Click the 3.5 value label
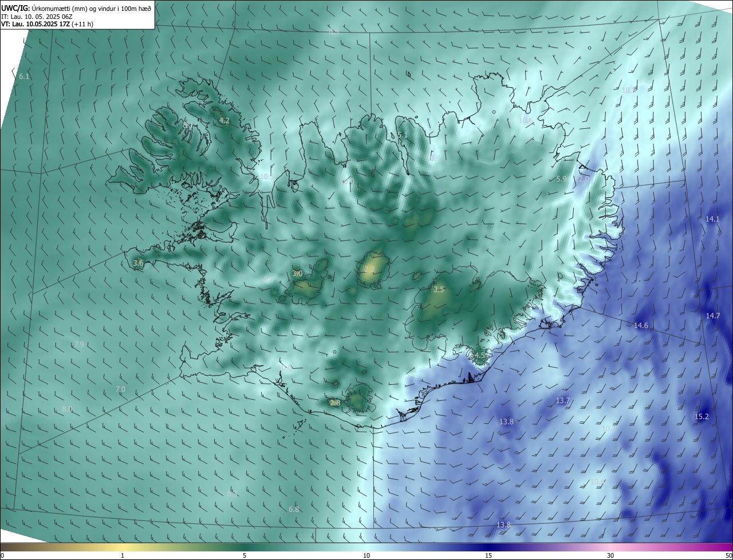Screen dimensions: 733x560 (439, 289)
